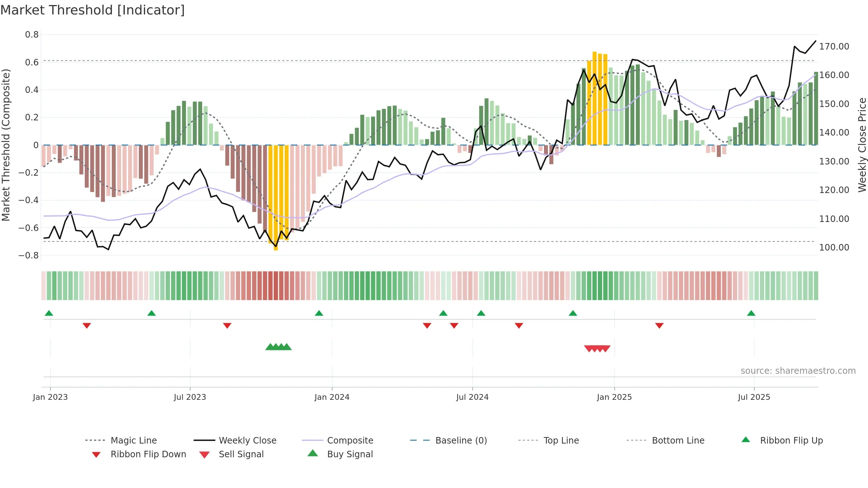
Task: Click the Jul 2025 x-axis label
Action: click(754, 397)
